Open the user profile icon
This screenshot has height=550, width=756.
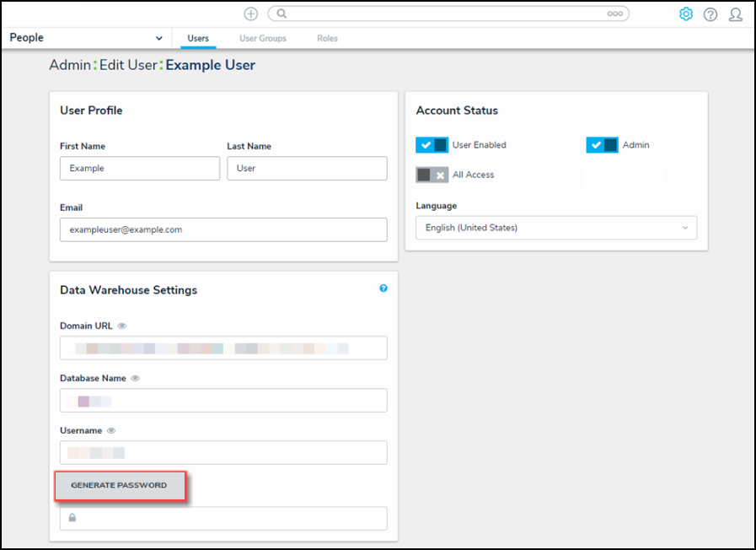pos(735,14)
